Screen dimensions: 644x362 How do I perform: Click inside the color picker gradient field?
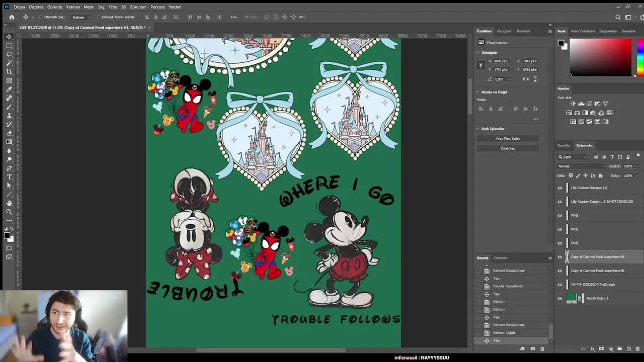click(600, 57)
